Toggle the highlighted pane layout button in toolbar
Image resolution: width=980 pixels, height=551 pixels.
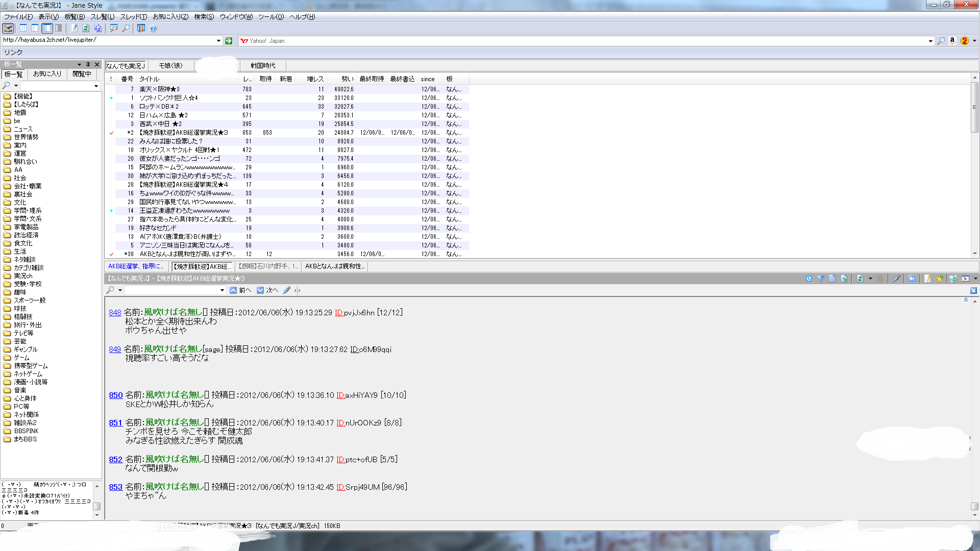click(47, 28)
